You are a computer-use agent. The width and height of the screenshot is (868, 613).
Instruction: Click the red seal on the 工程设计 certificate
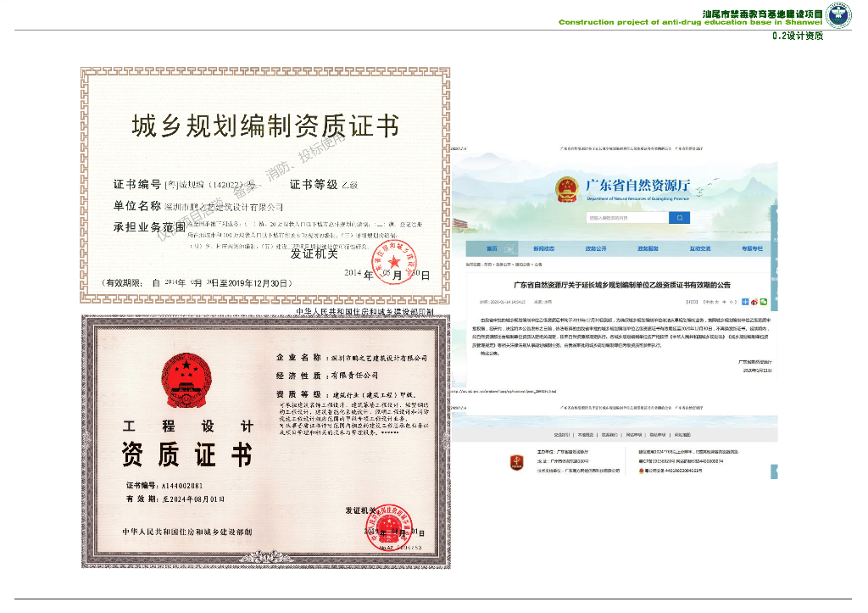391,527
